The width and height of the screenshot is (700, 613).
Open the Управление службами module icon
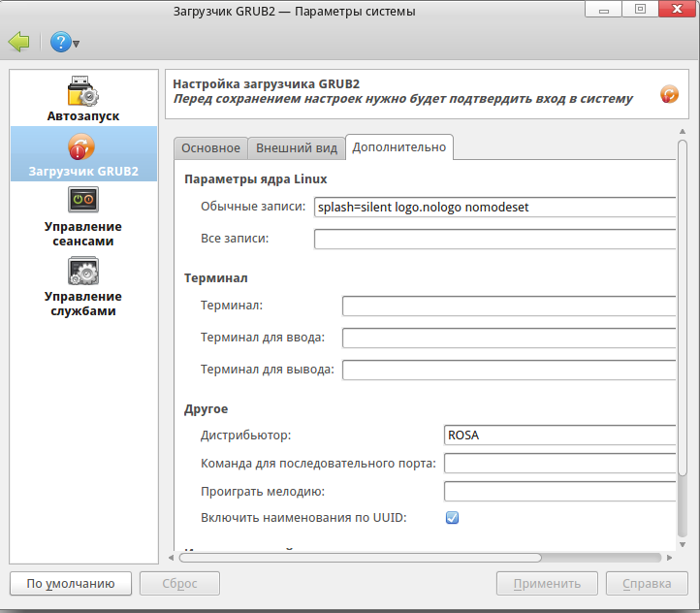coord(83,272)
